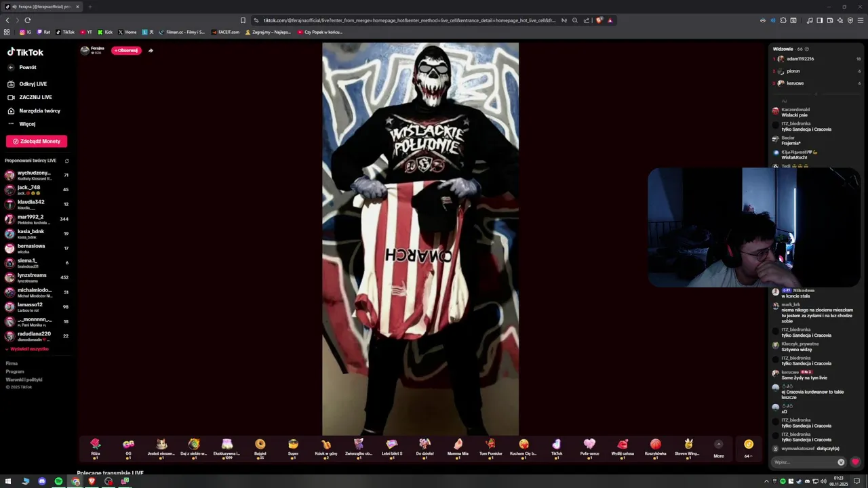Send the TikTok gift
The width and height of the screenshot is (868, 488).
point(557,448)
